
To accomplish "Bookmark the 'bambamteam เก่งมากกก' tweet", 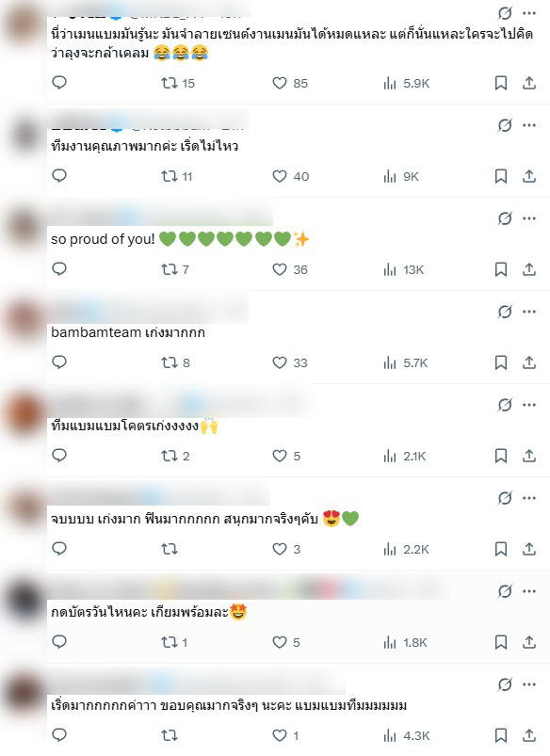I will pyautogui.click(x=501, y=362).
